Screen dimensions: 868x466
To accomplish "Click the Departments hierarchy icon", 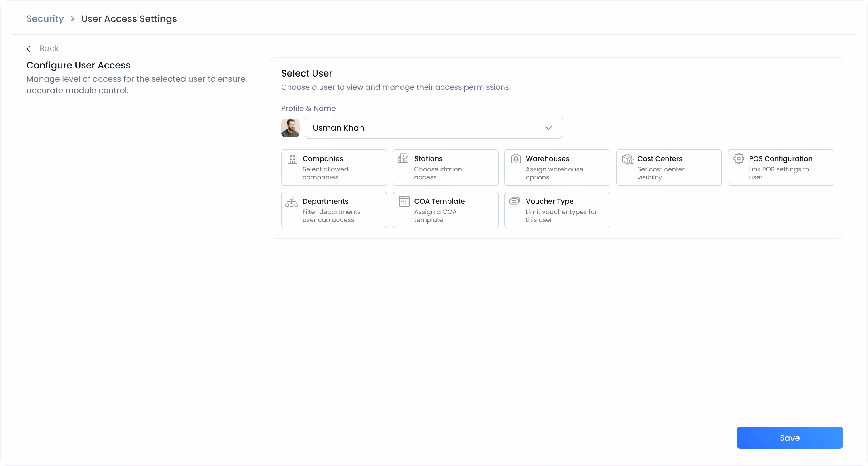I will 291,201.
